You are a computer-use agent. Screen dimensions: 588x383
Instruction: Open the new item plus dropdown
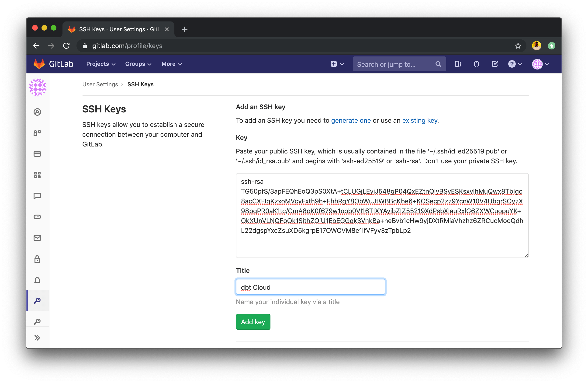point(337,64)
